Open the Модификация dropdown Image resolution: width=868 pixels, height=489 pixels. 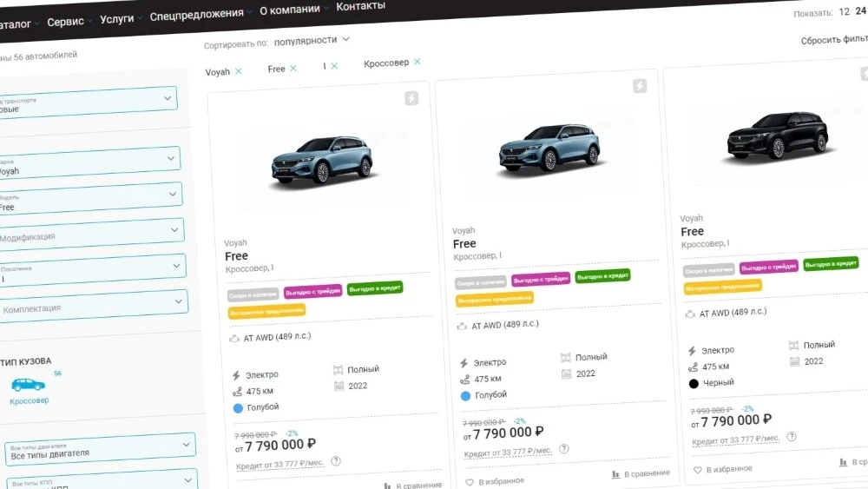click(91, 233)
